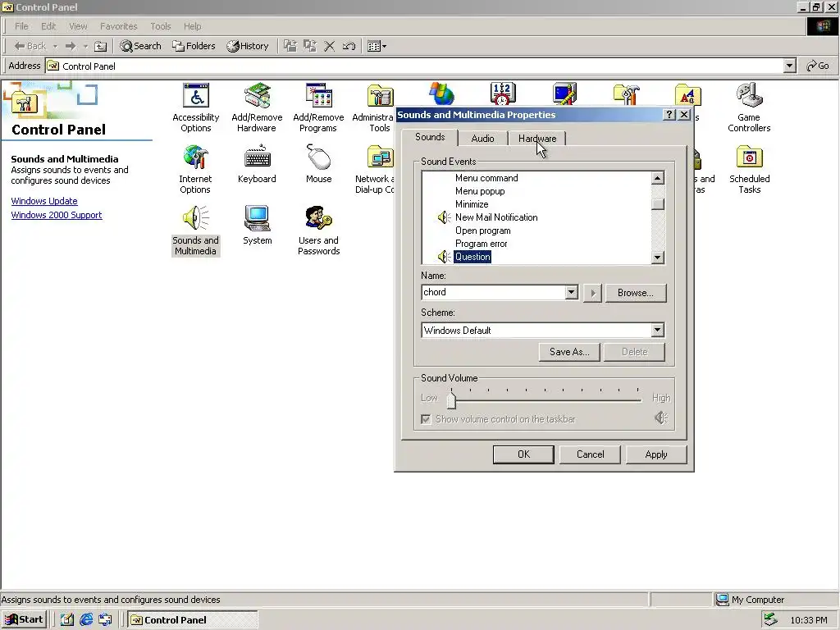Viewport: 840px width, 630px height.
Task: Select New Mail Notification sound event
Action: 496,217
